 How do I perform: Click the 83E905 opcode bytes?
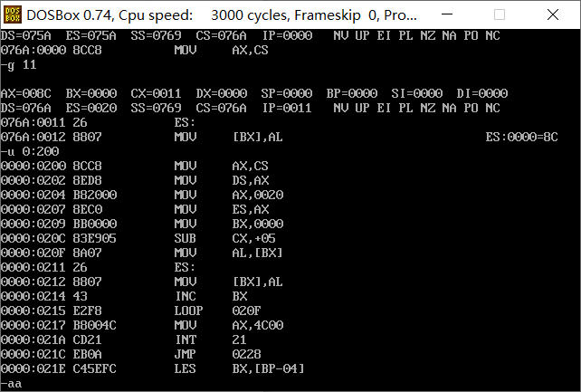click(95, 238)
